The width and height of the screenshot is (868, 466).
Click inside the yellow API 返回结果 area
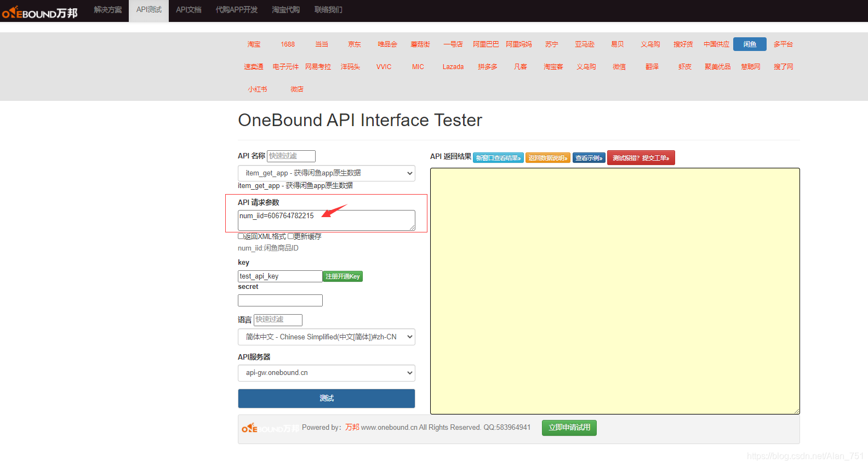click(615, 291)
